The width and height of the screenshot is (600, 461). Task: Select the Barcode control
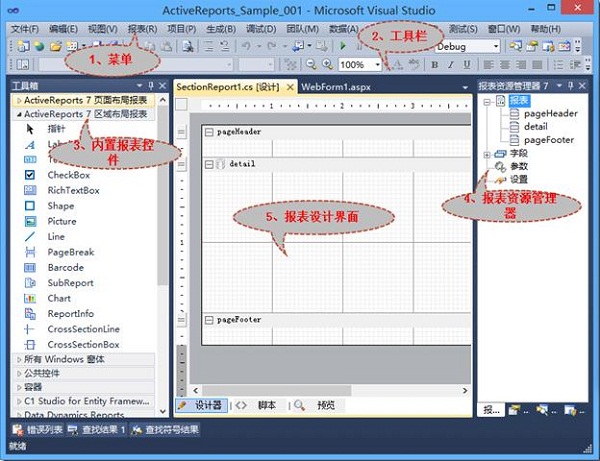[x=65, y=267]
